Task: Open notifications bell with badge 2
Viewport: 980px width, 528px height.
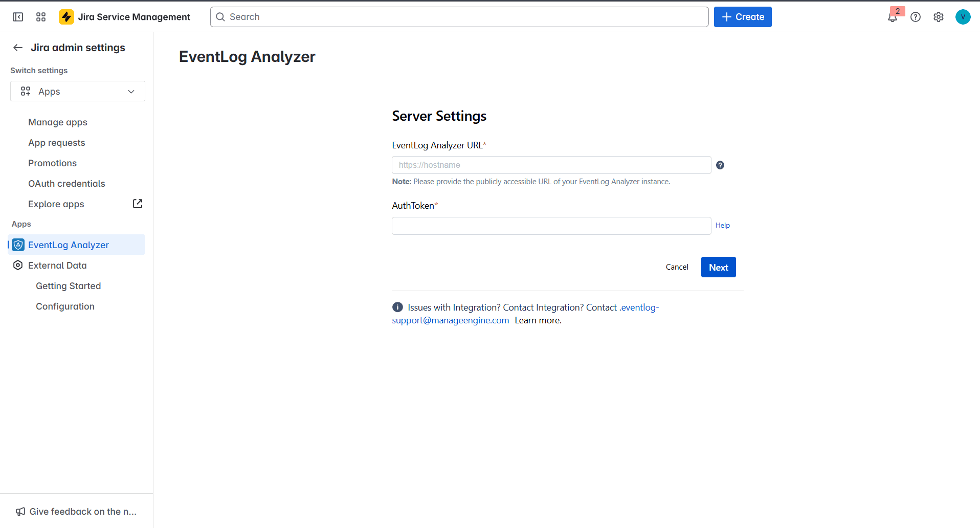Action: pyautogui.click(x=893, y=17)
